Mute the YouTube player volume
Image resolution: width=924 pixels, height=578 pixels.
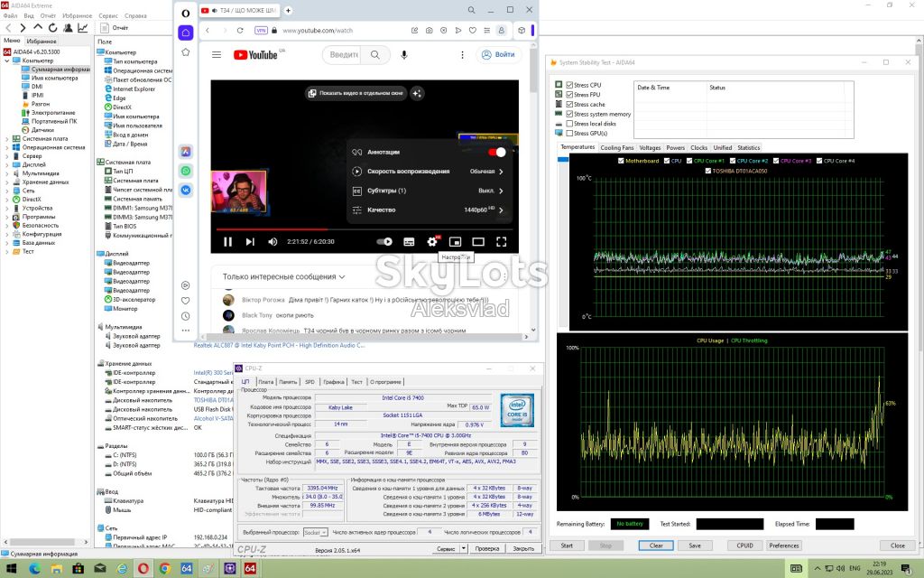click(x=273, y=242)
